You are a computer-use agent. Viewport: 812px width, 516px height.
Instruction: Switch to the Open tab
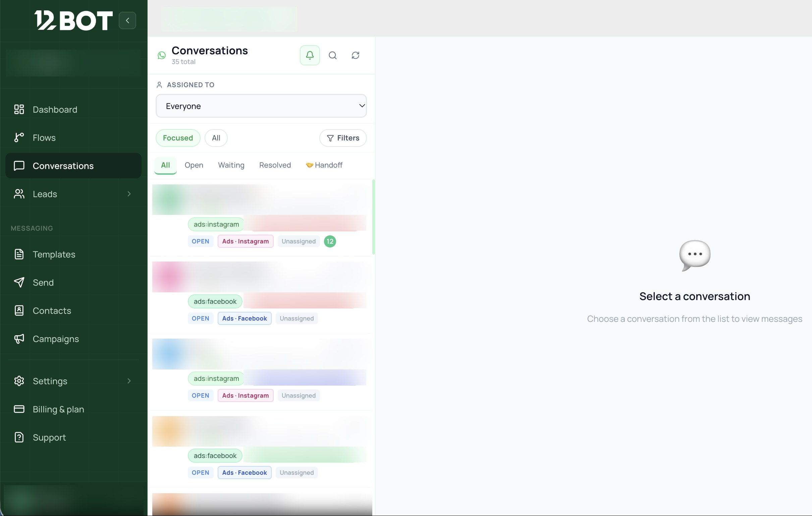coord(194,165)
